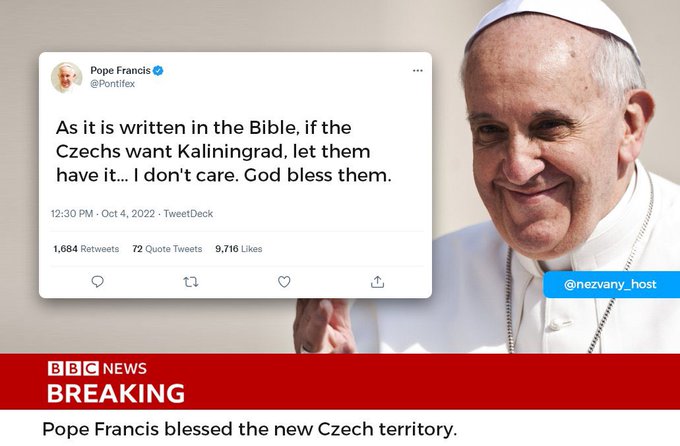Screen dimensions: 680x446
Task: Click the 12:30 PM timestamp
Action: pyautogui.click(x=72, y=213)
